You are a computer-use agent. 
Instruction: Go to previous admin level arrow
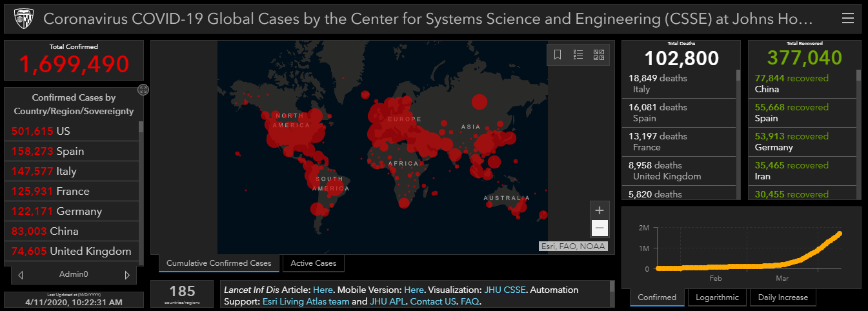point(21,275)
